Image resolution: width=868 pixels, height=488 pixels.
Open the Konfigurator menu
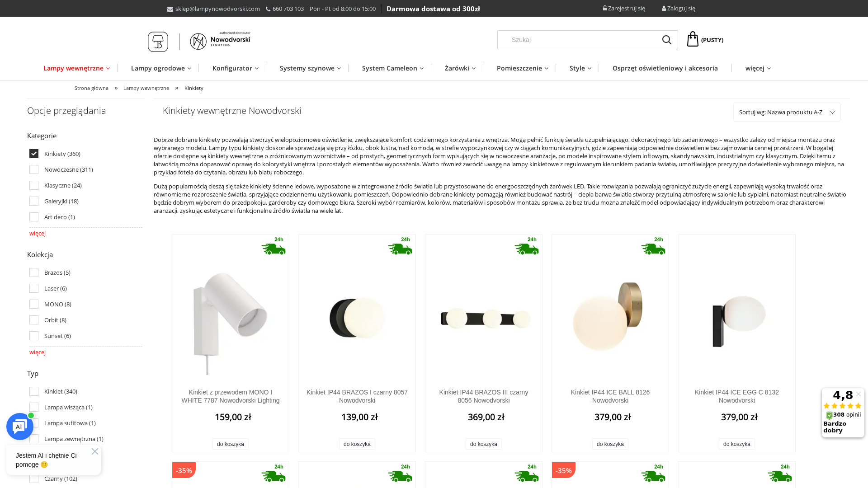pyautogui.click(x=236, y=68)
